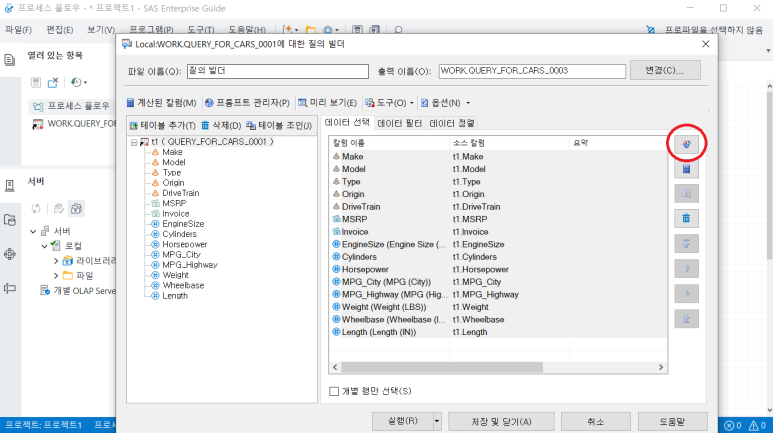This screenshot has height=433, width=773.
Task: Click open items sidebar icon
Action: click(10, 60)
